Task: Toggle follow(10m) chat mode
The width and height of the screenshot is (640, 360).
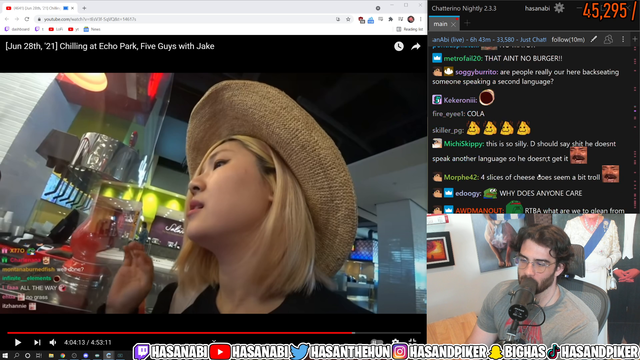Action: (x=568, y=40)
